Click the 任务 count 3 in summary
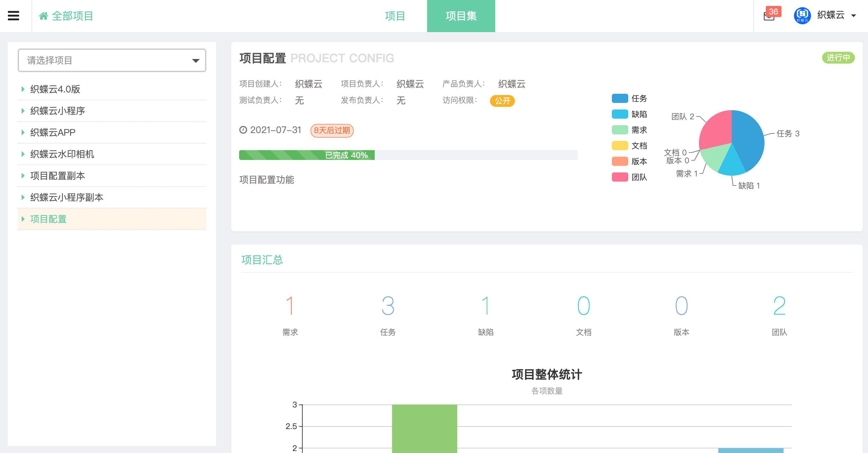Image resolution: width=868 pixels, height=453 pixels. tap(387, 305)
